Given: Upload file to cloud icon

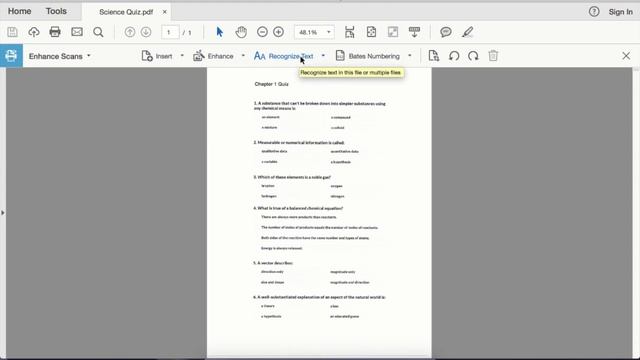Looking at the screenshot, I should 34,32.
